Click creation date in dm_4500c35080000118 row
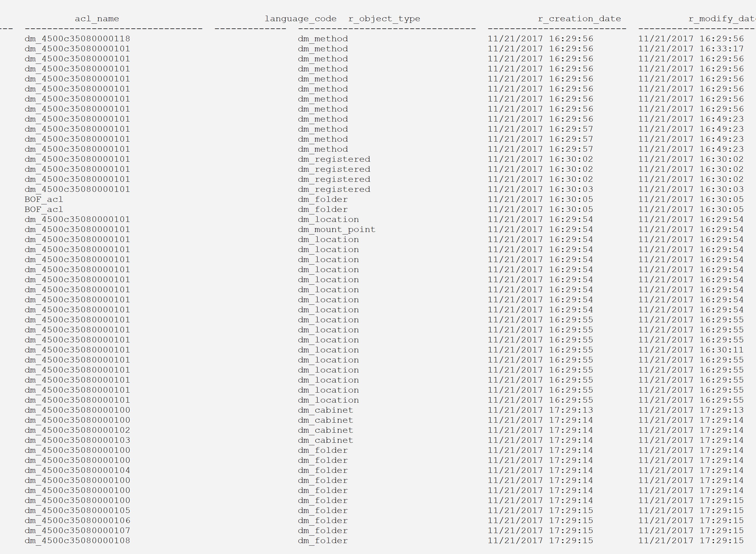 pos(540,39)
